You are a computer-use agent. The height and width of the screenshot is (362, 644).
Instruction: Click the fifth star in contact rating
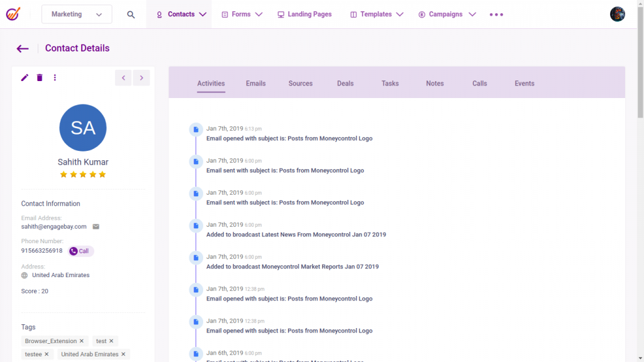click(x=103, y=174)
